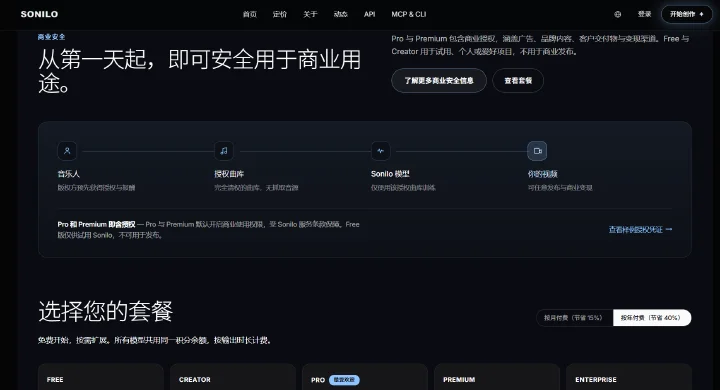Go to the 首页 nav item
This screenshot has width=720, height=390.
(x=249, y=14)
